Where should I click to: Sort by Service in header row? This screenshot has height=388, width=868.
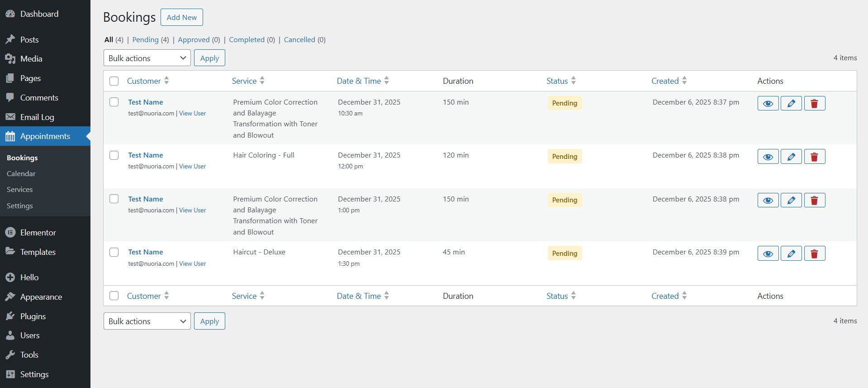(248, 81)
